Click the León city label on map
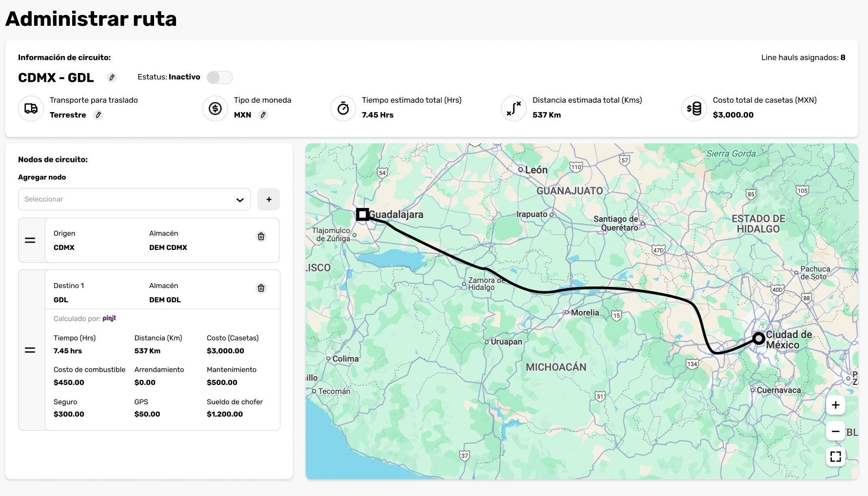Screen dimensions: 868x496 point(536,170)
